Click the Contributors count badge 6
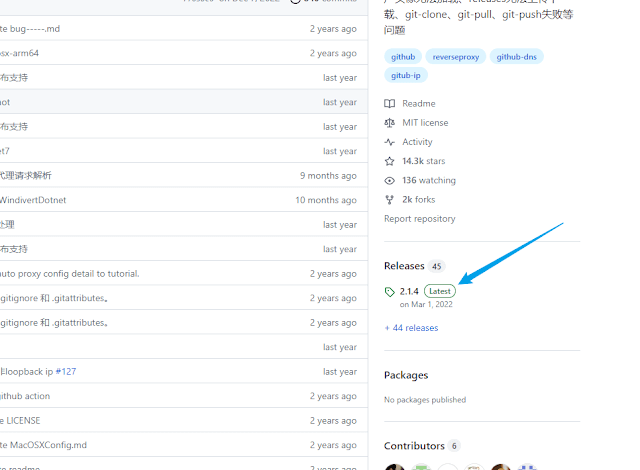Screen dimensions: 640x470 [454, 446]
